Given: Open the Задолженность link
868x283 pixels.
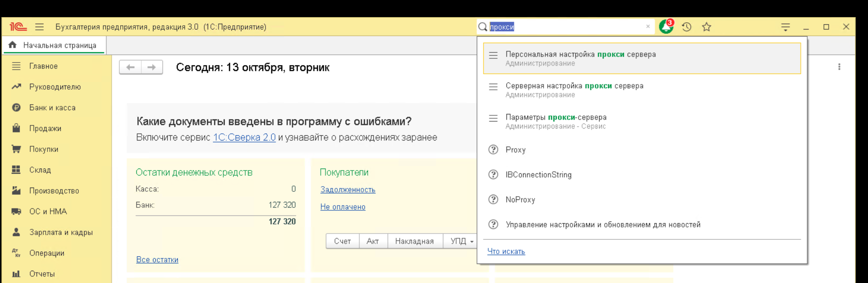Looking at the screenshot, I should [x=348, y=189].
